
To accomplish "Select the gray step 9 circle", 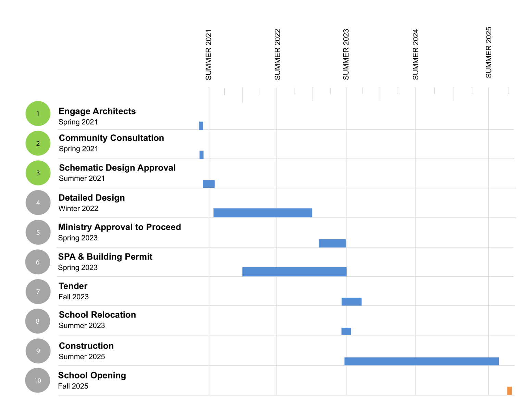I will [x=38, y=351].
